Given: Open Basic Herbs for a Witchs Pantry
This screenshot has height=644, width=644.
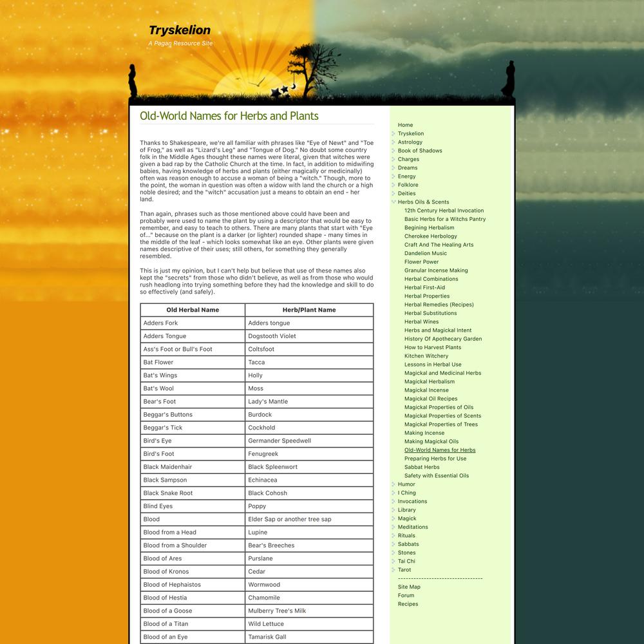Looking at the screenshot, I should pos(445,220).
